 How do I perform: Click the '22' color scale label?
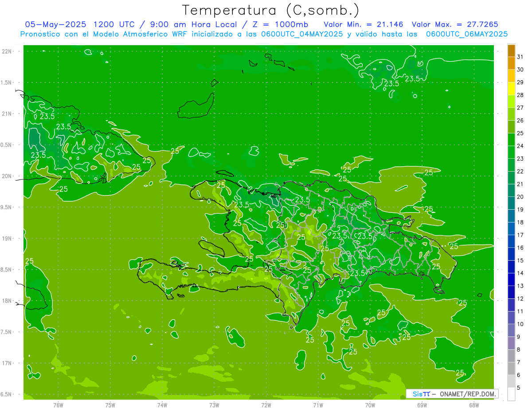click(x=520, y=172)
